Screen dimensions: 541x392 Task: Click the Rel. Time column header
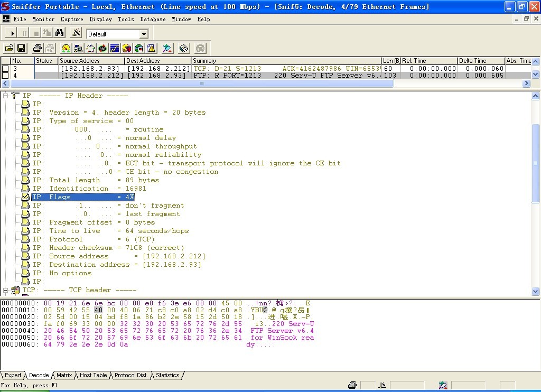pyautogui.click(x=429, y=61)
